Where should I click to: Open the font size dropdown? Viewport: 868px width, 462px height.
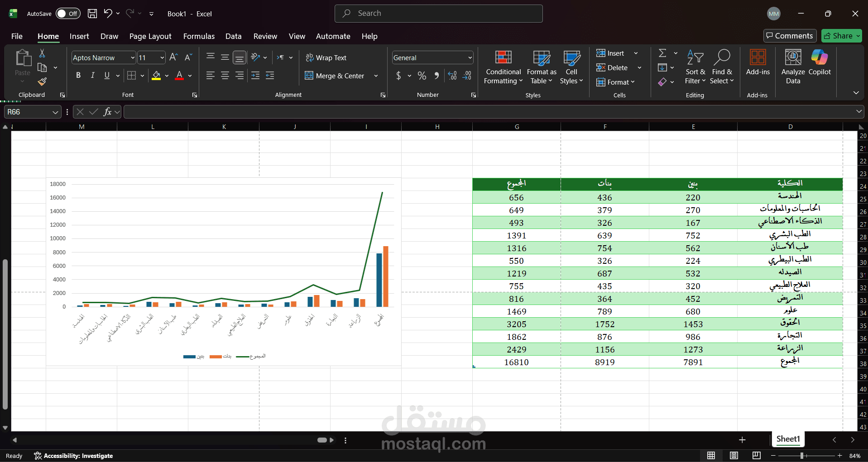point(162,58)
